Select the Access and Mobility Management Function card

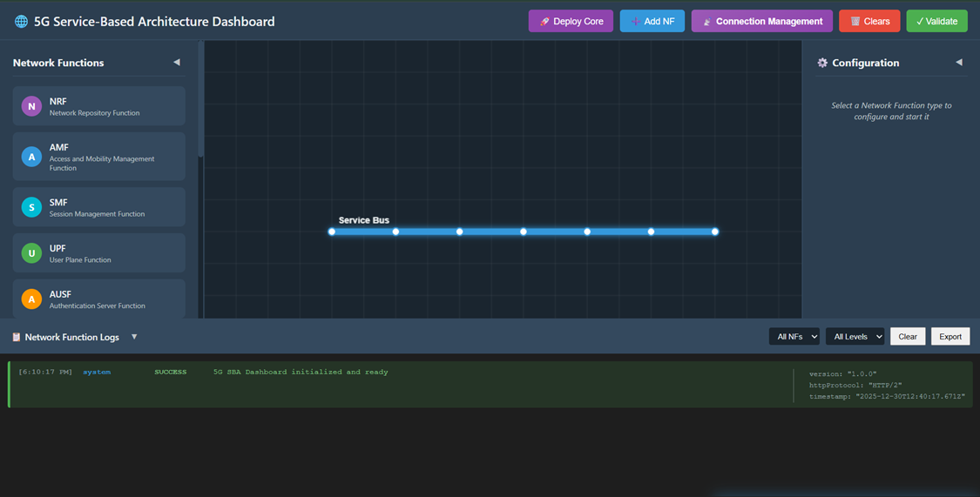click(x=98, y=157)
